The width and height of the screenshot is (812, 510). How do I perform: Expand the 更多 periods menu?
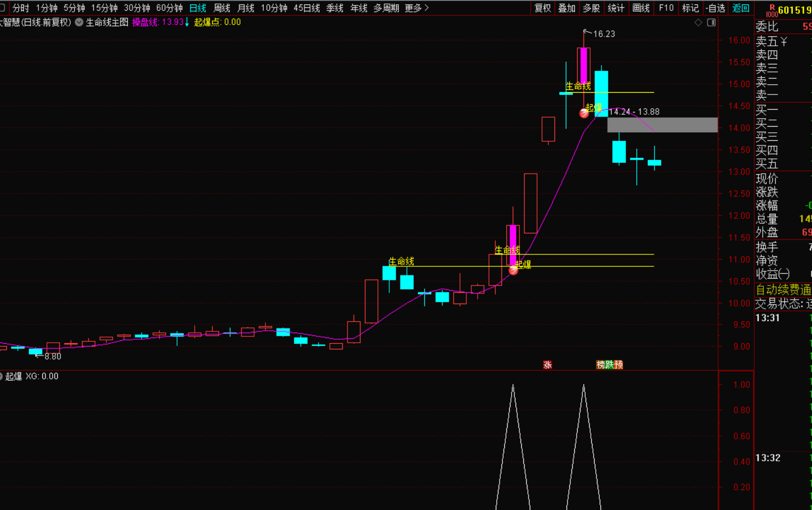click(416, 8)
